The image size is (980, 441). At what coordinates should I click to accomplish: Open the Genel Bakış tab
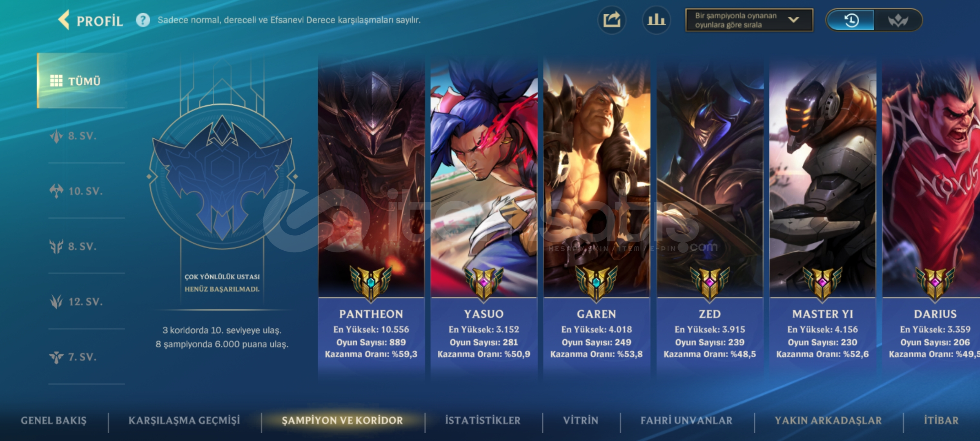coord(53,420)
